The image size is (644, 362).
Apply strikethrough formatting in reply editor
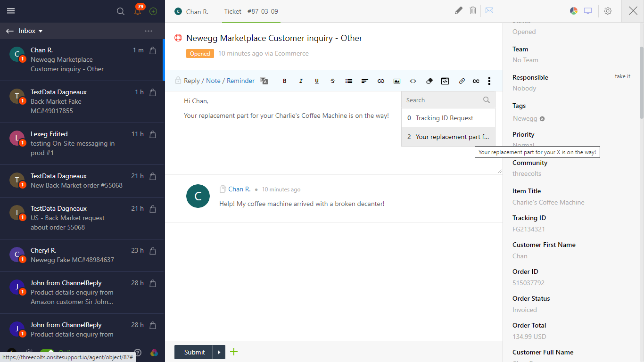(x=333, y=81)
